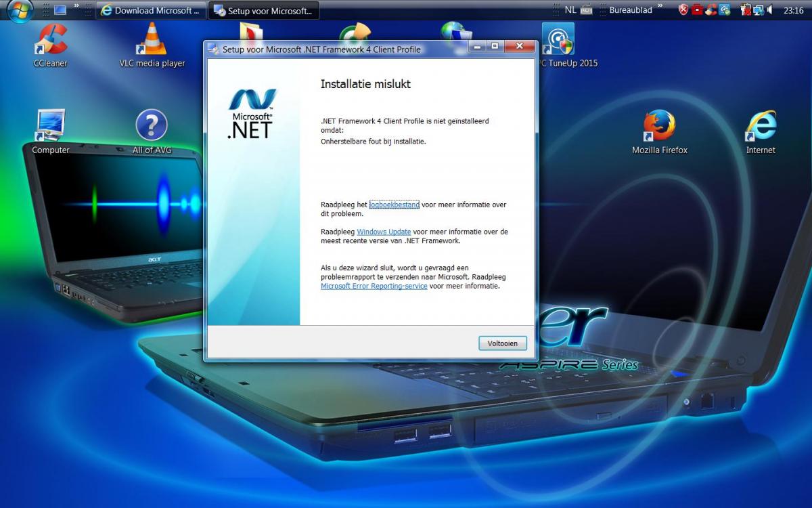This screenshot has height=508, width=812.
Task: Open CCleaner desktop shortcut
Action: click(x=51, y=45)
